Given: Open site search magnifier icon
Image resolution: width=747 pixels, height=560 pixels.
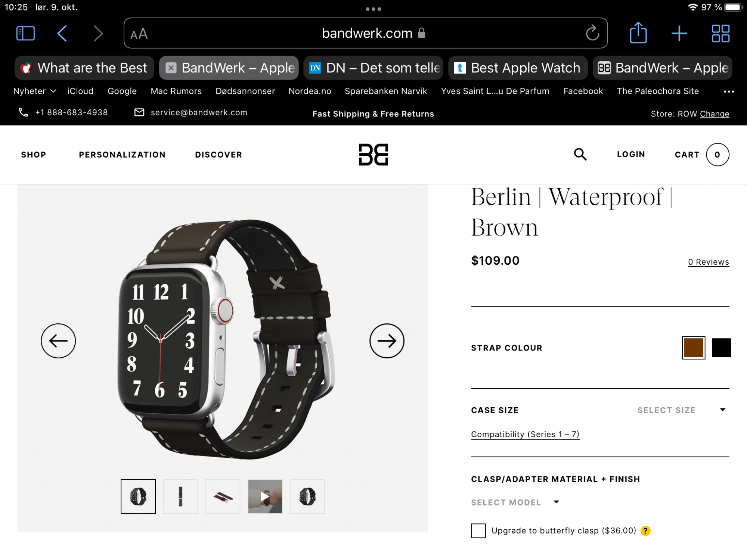Looking at the screenshot, I should click(x=580, y=154).
